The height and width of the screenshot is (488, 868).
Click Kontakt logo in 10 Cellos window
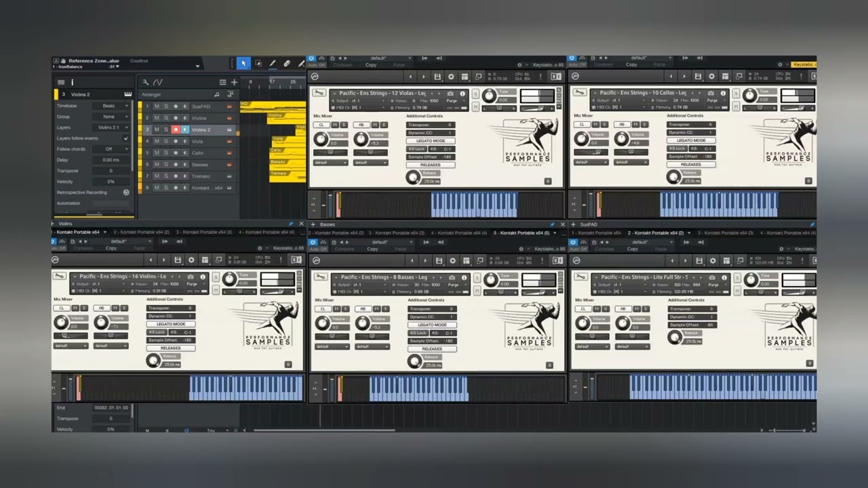576,77
